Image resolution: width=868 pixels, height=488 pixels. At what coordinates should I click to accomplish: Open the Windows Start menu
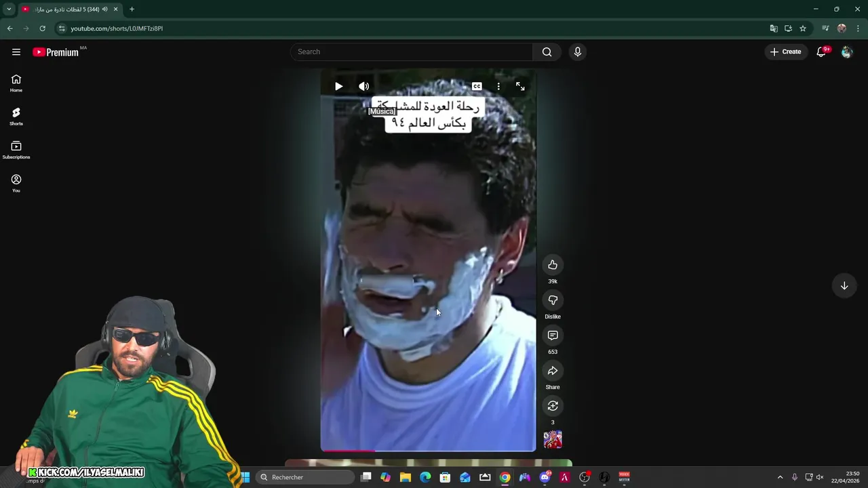pyautogui.click(x=245, y=477)
